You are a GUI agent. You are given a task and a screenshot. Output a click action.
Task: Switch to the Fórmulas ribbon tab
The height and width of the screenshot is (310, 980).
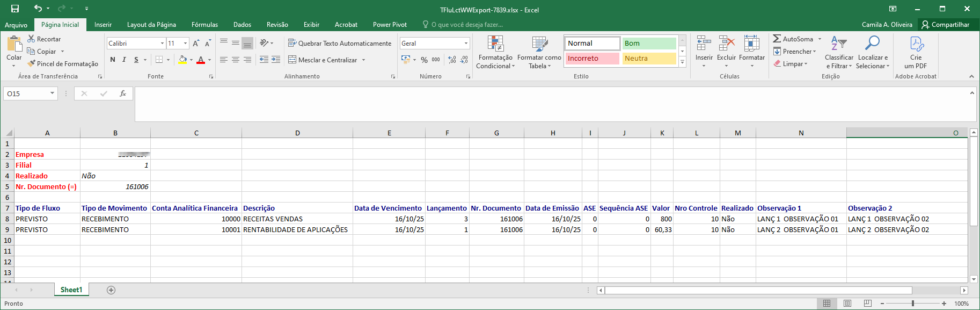[204, 25]
